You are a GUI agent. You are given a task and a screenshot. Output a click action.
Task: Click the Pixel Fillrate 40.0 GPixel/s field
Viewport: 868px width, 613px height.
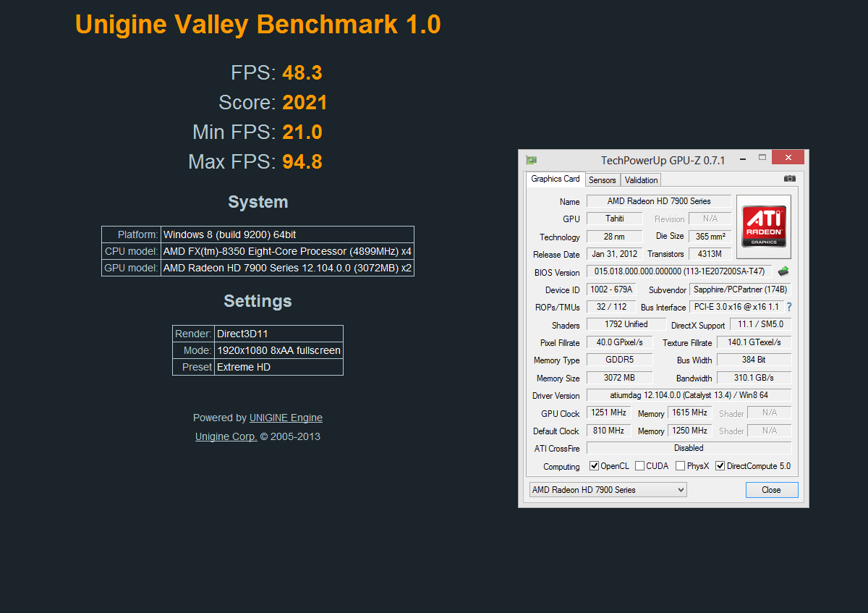[619, 342]
